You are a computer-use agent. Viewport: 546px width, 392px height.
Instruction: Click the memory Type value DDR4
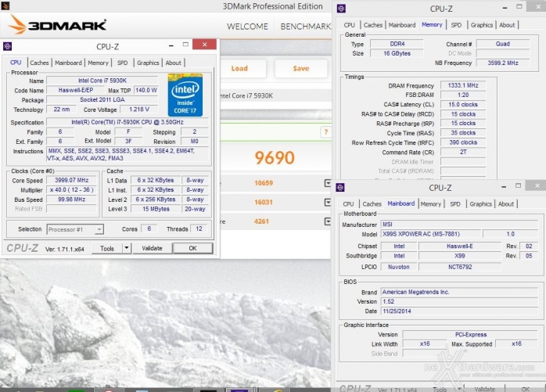coord(397,44)
